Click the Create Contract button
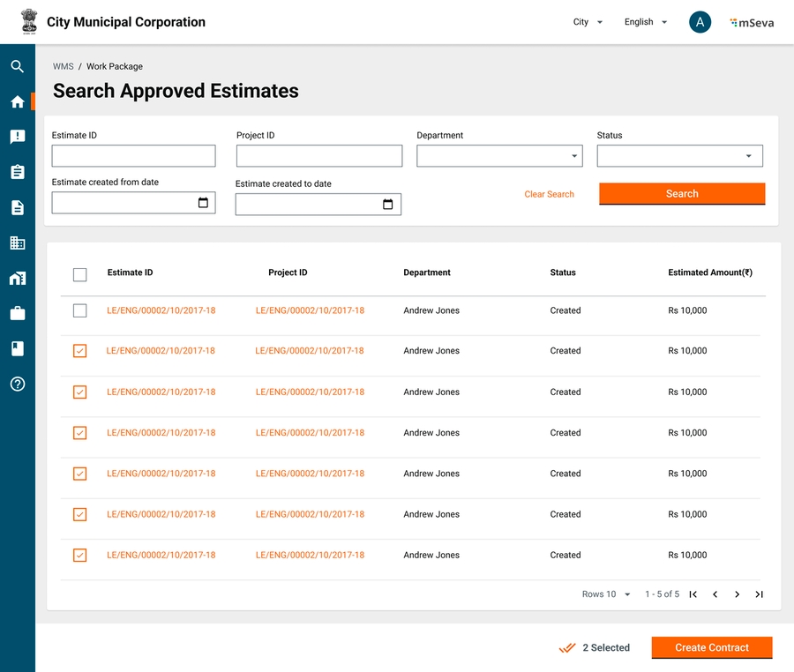Screen dimensions: 794x672 pyautogui.click(x=711, y=647)
